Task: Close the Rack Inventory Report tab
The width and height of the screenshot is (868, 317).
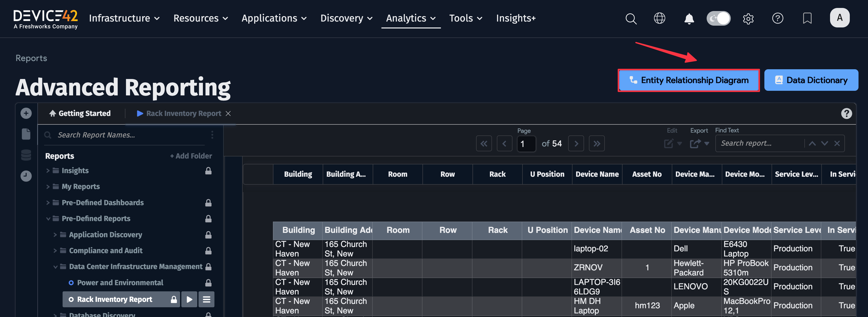Action: (228, 114)
